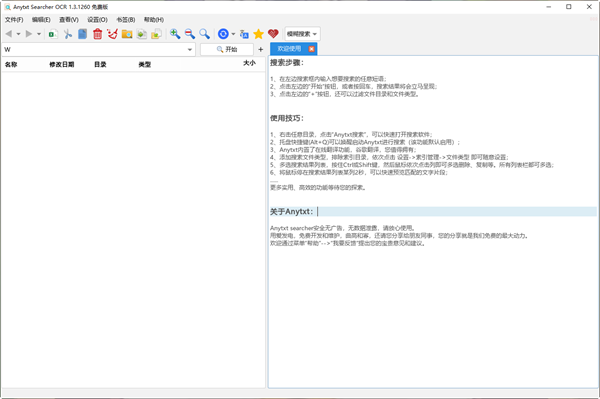Screen dimensions: 600x399
Task: Maximize the Anytxt Searcher window
Action: pos(569,7)
